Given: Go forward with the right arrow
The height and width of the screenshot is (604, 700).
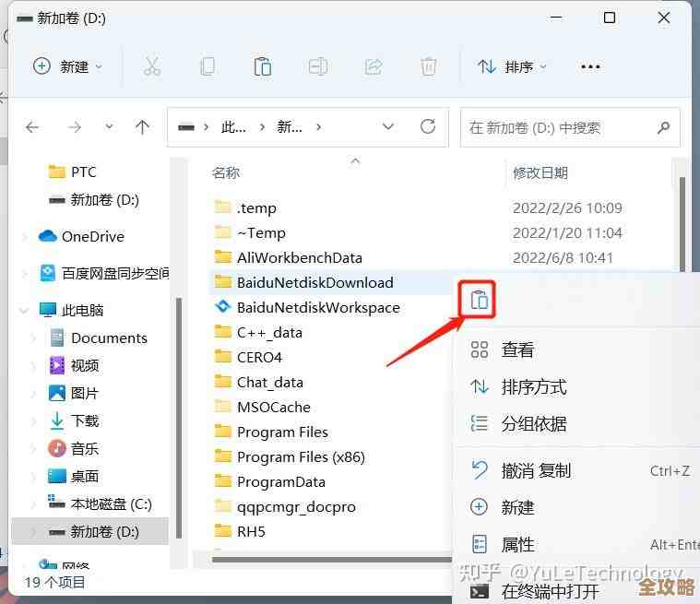Looking at the screenshot, I should [74, 127].
